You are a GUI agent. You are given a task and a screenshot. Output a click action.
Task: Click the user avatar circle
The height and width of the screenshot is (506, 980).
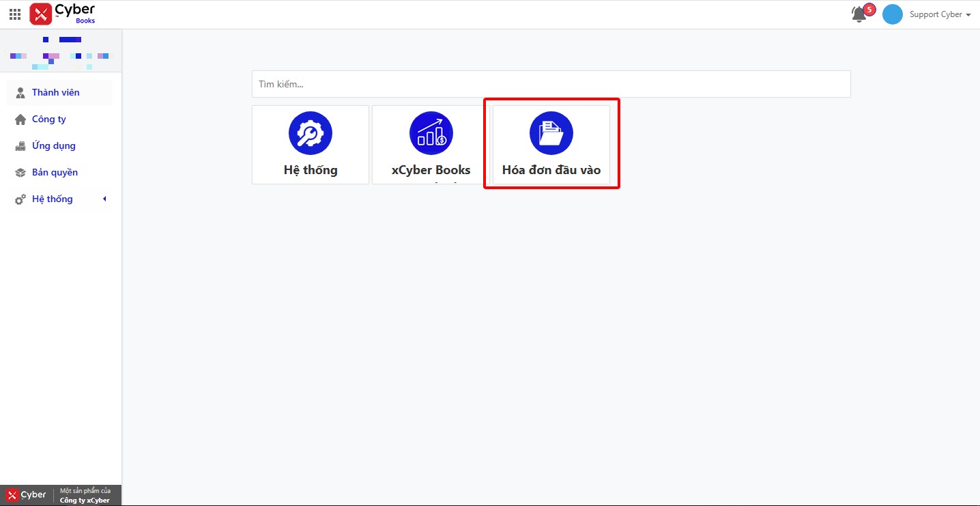click(x=893, y=14)
